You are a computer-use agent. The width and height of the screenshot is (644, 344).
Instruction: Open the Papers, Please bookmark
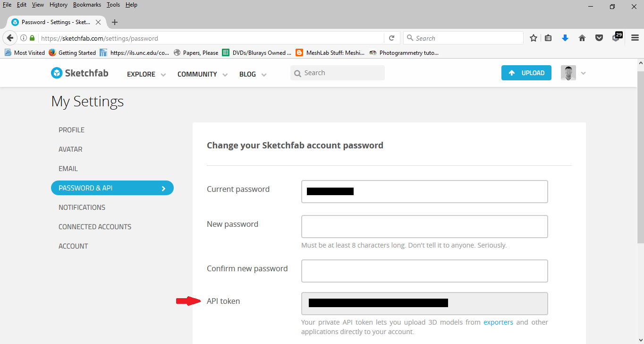pyautogui.click(x=196, y=53)
